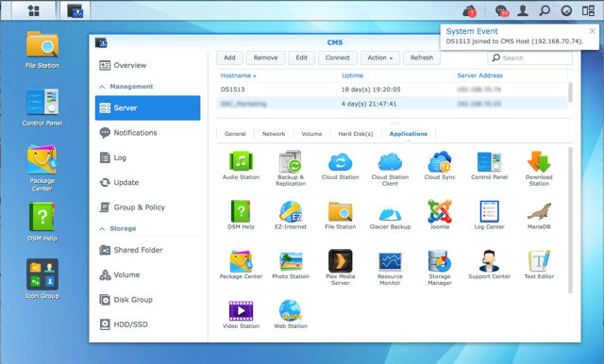
Task: Open the Resource Monitor icon
Action: click(390, 261)
